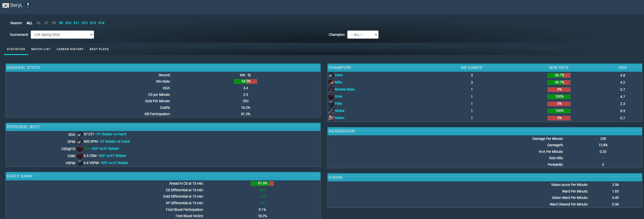The height and width of the screenshot is (219, 644).
Task: Click the Milio champion icon
Action: (331, 82)
